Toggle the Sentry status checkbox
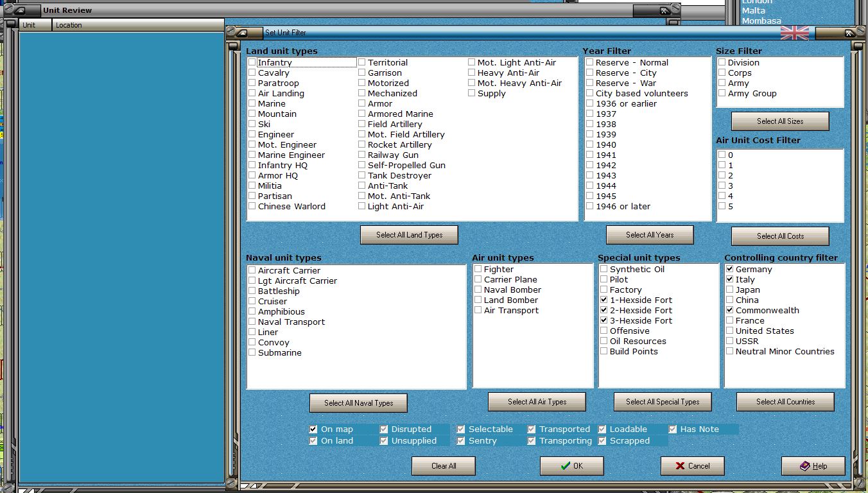 tap(461, 441)
